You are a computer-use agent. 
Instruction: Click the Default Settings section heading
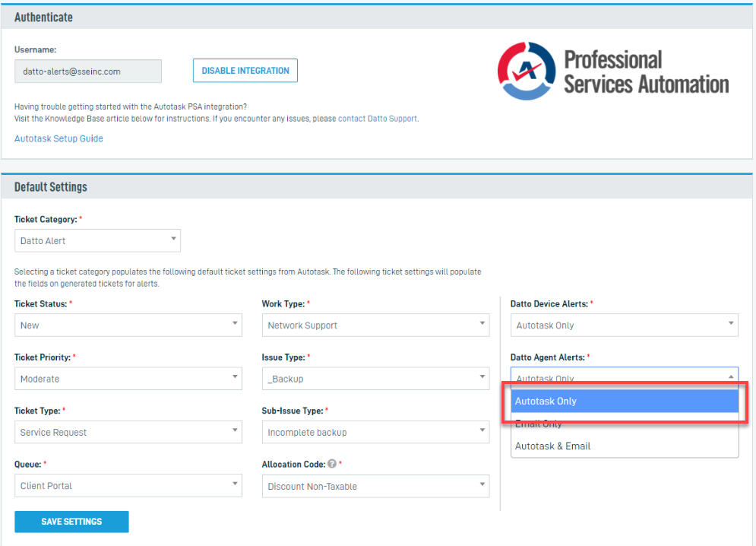coord(51,187)
